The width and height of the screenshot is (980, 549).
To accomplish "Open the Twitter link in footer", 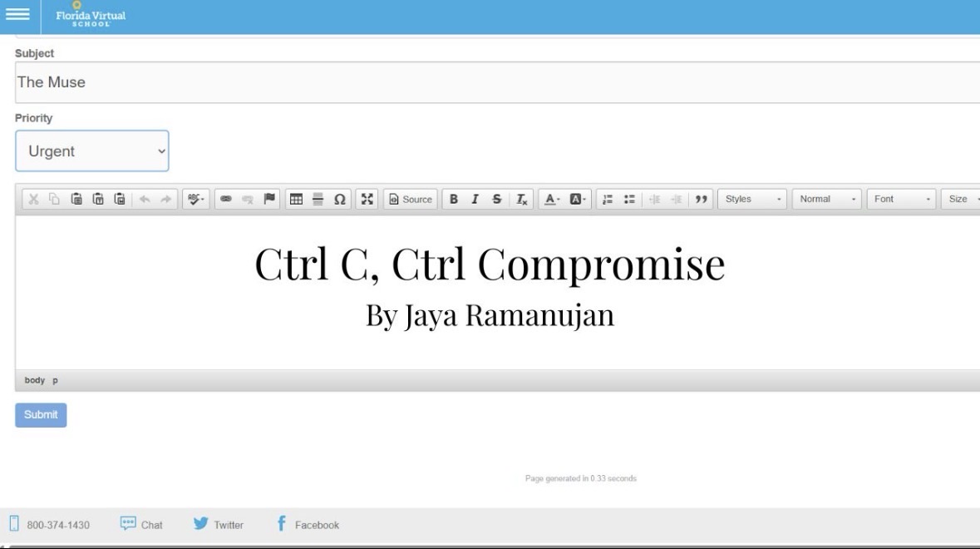I will click(x=229, y=525).
